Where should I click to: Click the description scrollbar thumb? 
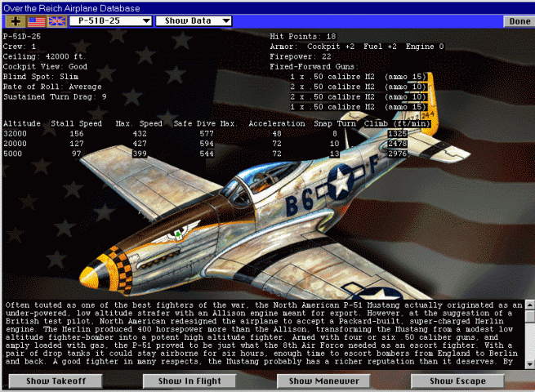529,316
